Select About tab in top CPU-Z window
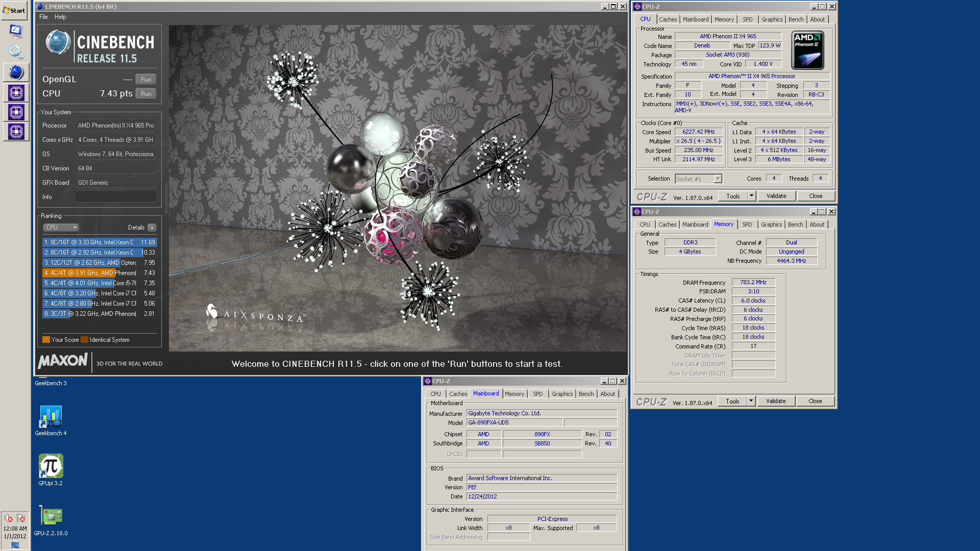980x551 pixels. pos(817,19)
